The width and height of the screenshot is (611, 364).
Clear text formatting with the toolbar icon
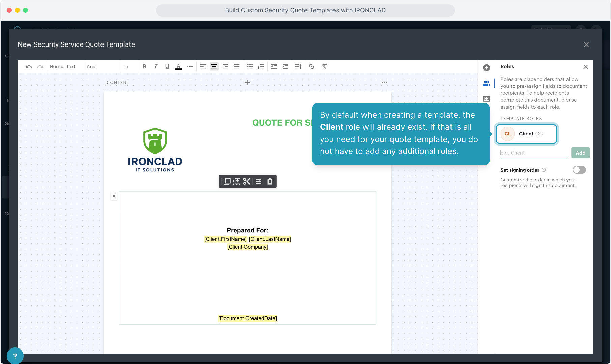(x=324, y=67)
